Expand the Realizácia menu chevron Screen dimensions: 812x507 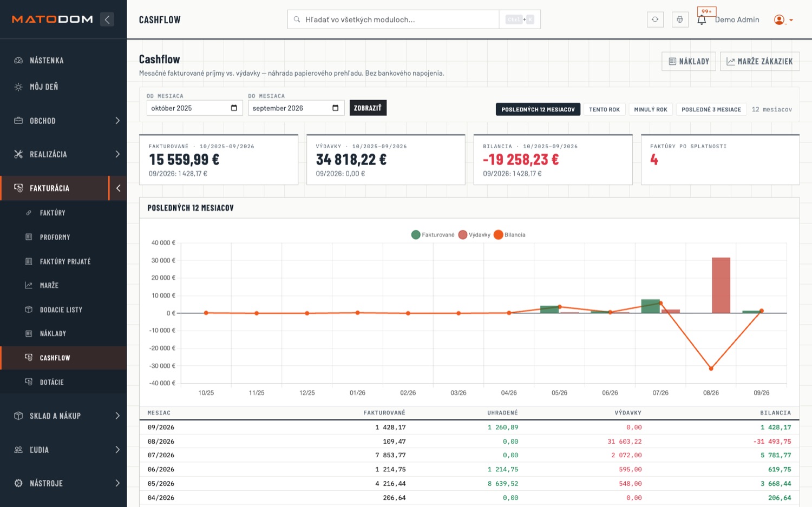click(x=117, y=154)
